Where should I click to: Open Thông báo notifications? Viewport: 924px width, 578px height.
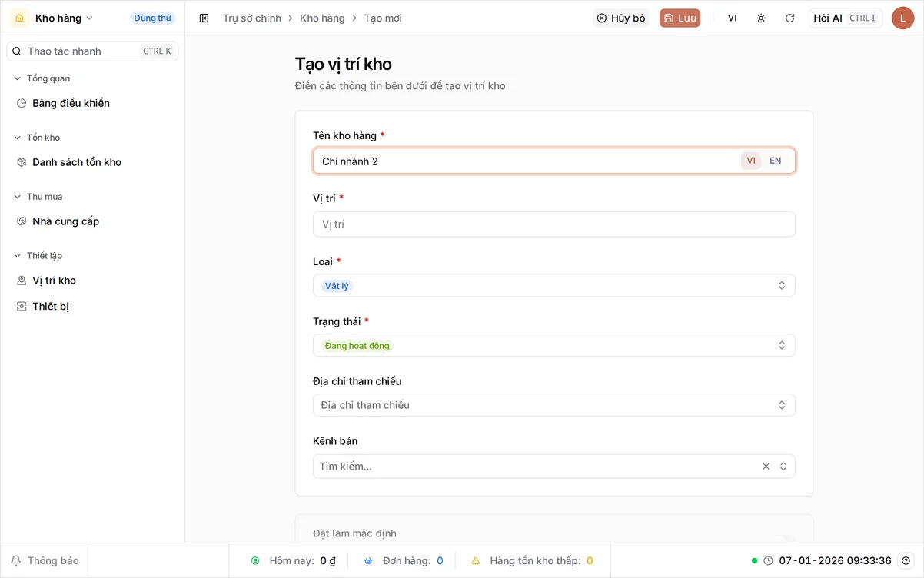45,561
